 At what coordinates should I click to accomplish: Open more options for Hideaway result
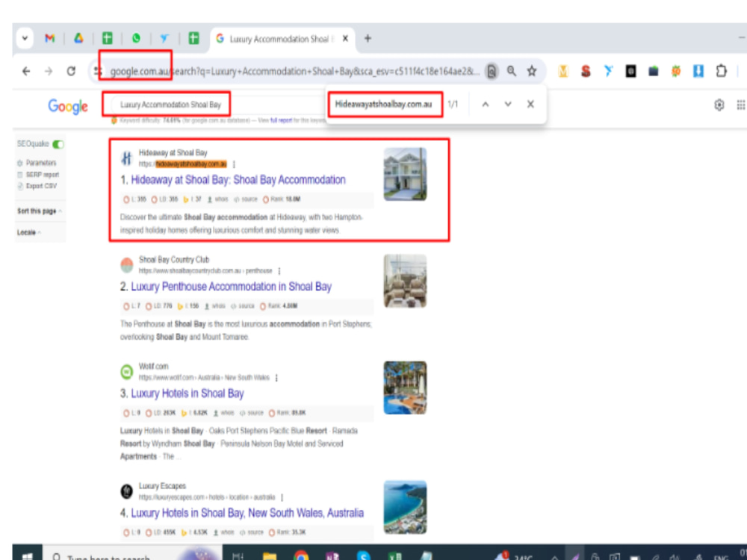pyautogui.click(x=234, y=164)
